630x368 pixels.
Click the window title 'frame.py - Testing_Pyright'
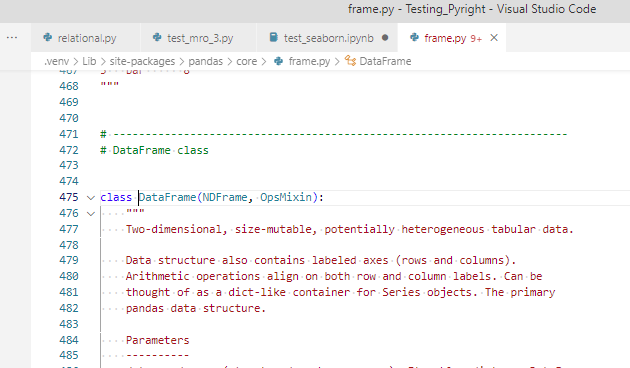pyautogui.click(x=417, y=9)
